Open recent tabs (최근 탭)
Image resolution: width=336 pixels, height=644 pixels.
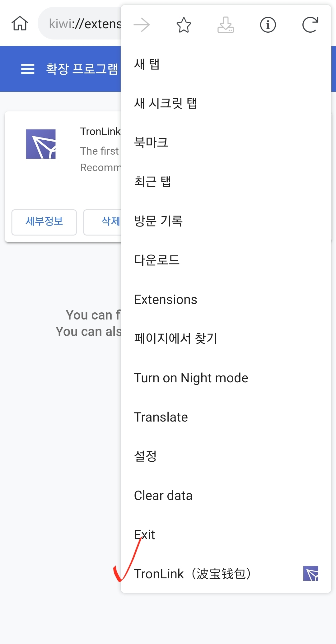click(x=152, y=182)
